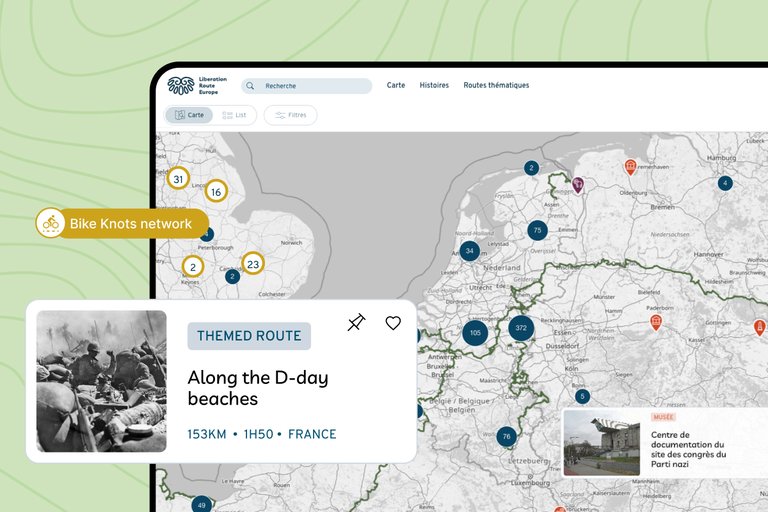The height and width of the screenshot is (512, 768).
Task: Select blue cluster 2 north of Groningen
Action: coord(531,168)
